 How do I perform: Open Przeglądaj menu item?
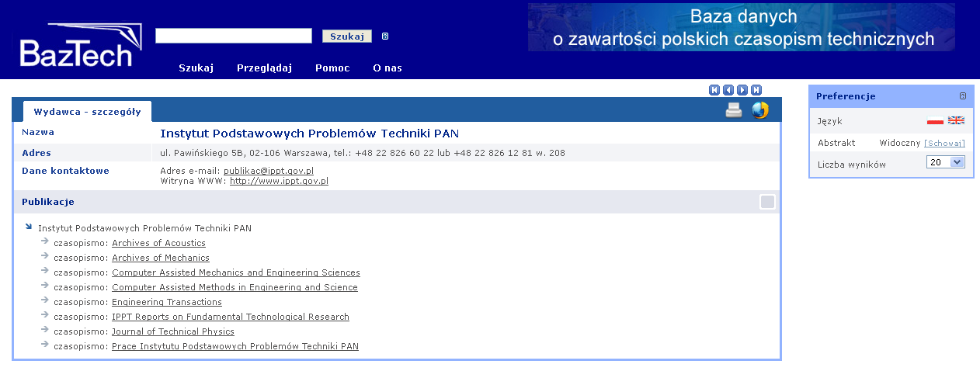tap(264, 68)
